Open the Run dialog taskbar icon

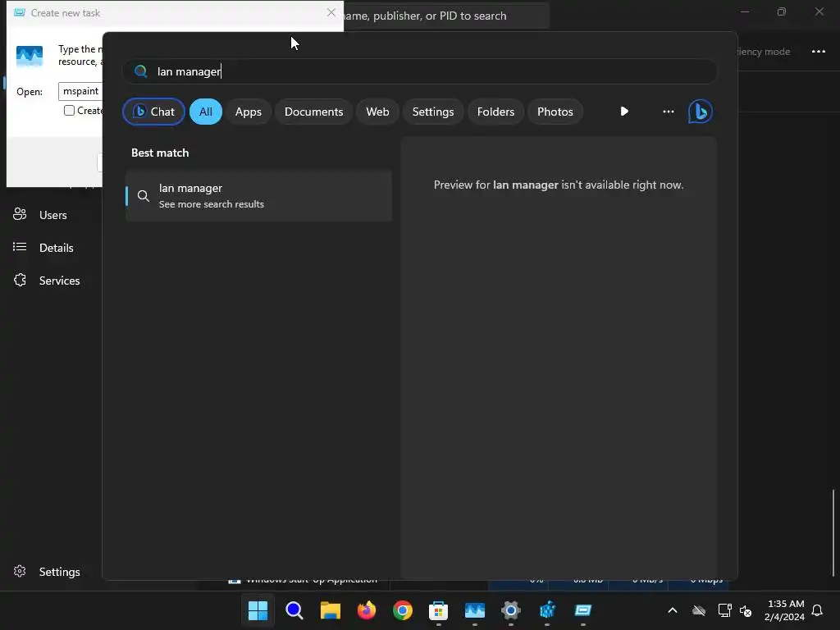[x=583, y=610]
